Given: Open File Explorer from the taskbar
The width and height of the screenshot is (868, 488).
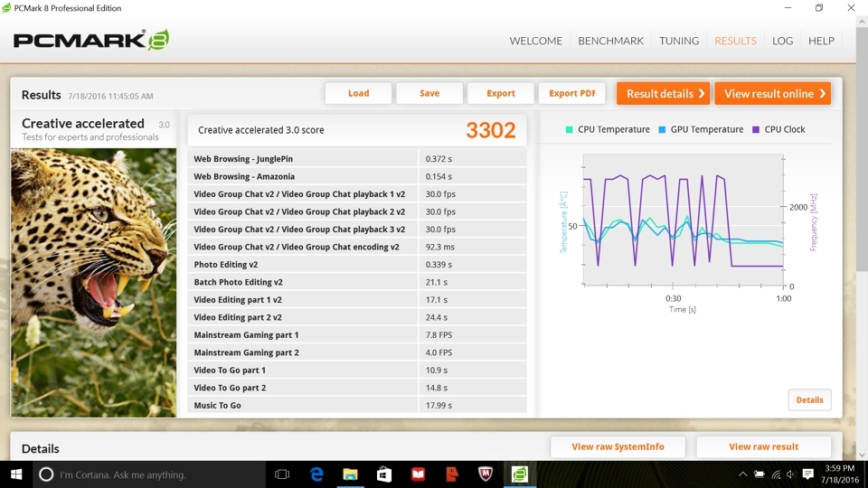Looking at the screenshot, I should coord(350,474).
